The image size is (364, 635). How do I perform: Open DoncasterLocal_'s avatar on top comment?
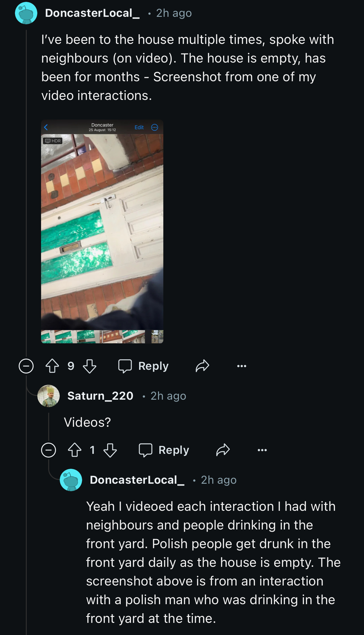pos(26,13)
